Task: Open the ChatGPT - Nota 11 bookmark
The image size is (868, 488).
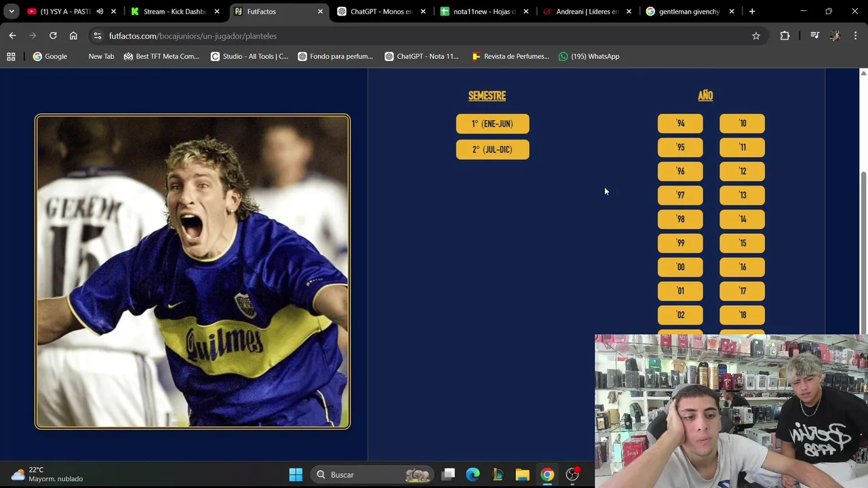Action: coord(422,56)
